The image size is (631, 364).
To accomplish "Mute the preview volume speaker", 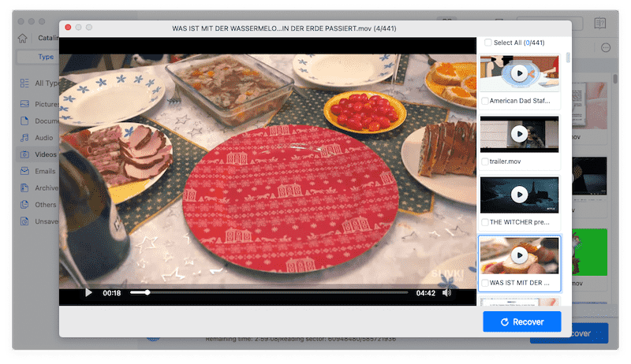I will (x=446, y=293).
